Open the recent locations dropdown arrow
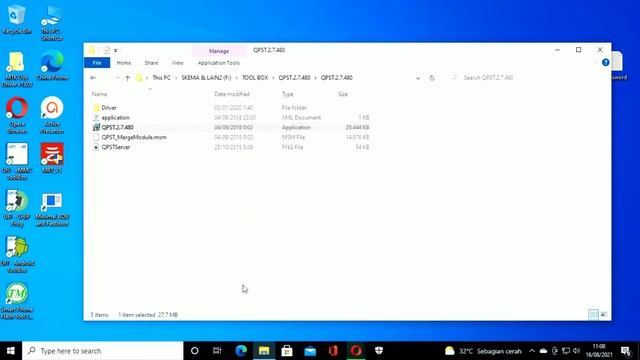 (x=118, y=78)
